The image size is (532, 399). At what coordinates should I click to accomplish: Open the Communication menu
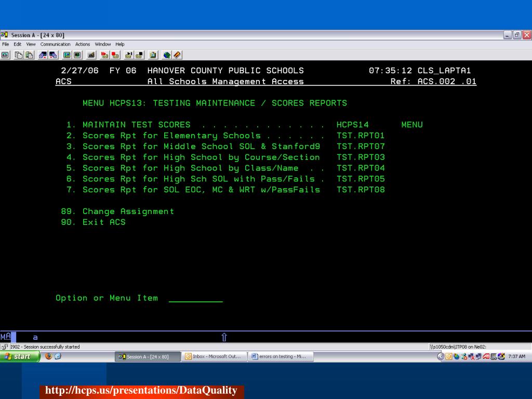click(x=55, y=44)
